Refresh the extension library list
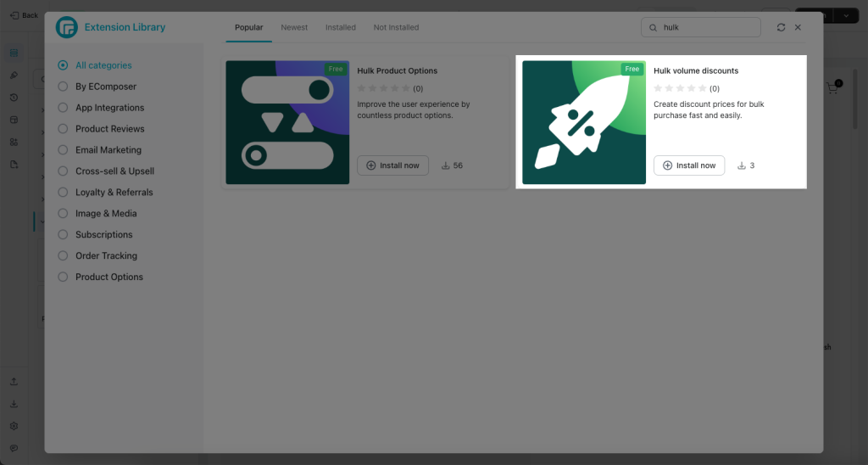Viewport: 868px width, 465px height. pos(781,27)
